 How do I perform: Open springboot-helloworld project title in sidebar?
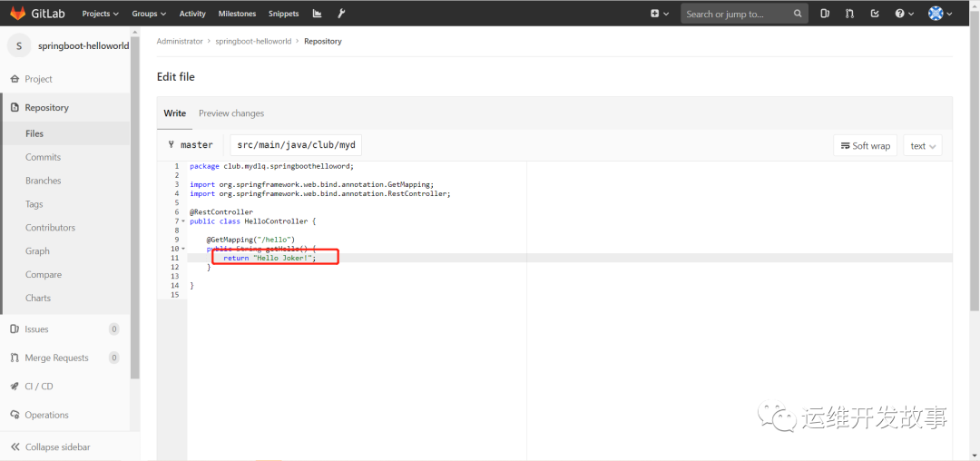pos(83,45)
